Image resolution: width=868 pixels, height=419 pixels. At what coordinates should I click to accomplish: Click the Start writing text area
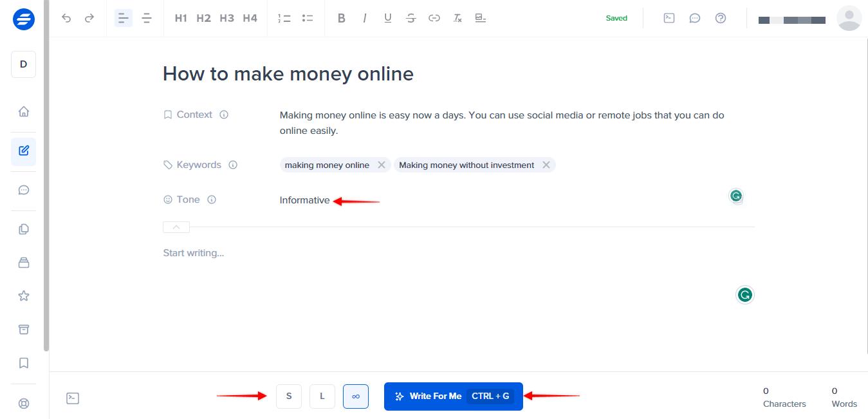(193, 252)
